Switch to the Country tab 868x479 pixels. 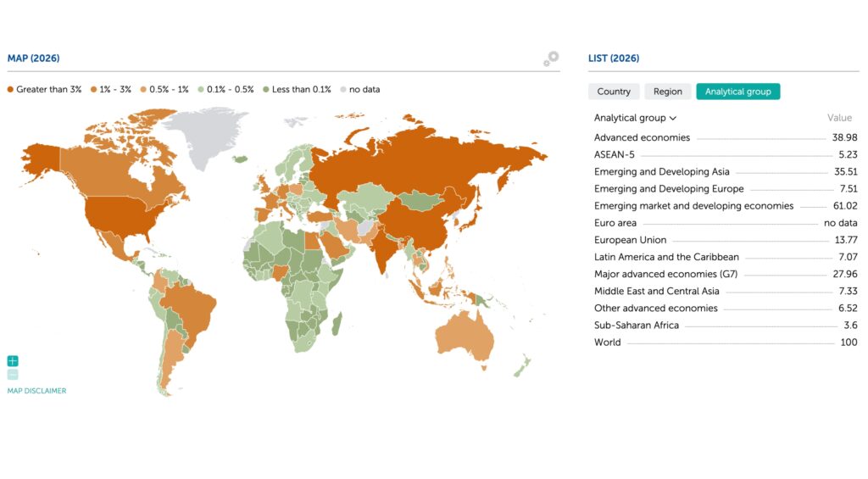(x=614, y=92)
